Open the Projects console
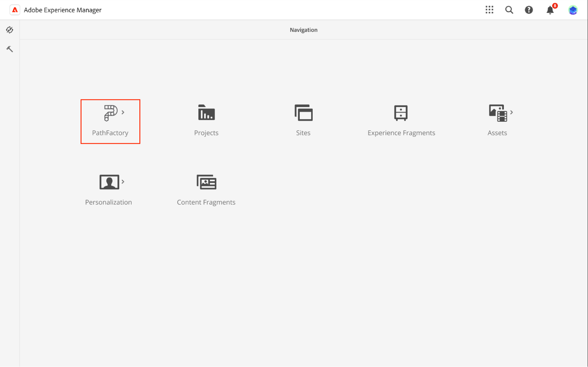 coord(206,121)
